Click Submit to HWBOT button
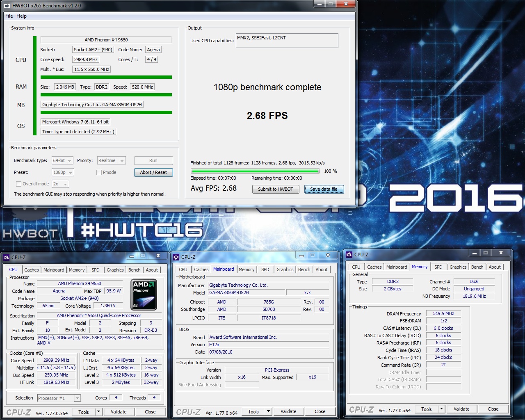This screenshot has width=525, height=420. coord(276,189)
